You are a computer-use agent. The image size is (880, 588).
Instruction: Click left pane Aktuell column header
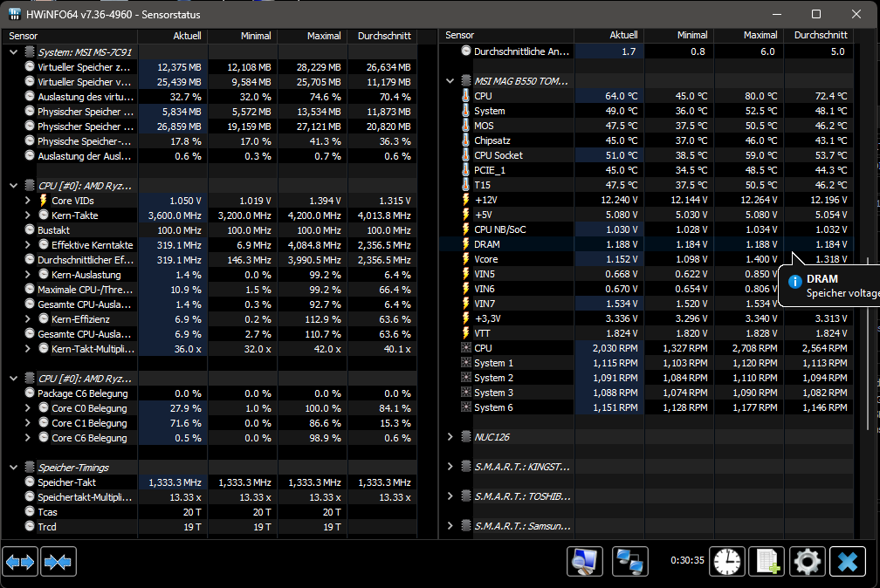point(173,36)
